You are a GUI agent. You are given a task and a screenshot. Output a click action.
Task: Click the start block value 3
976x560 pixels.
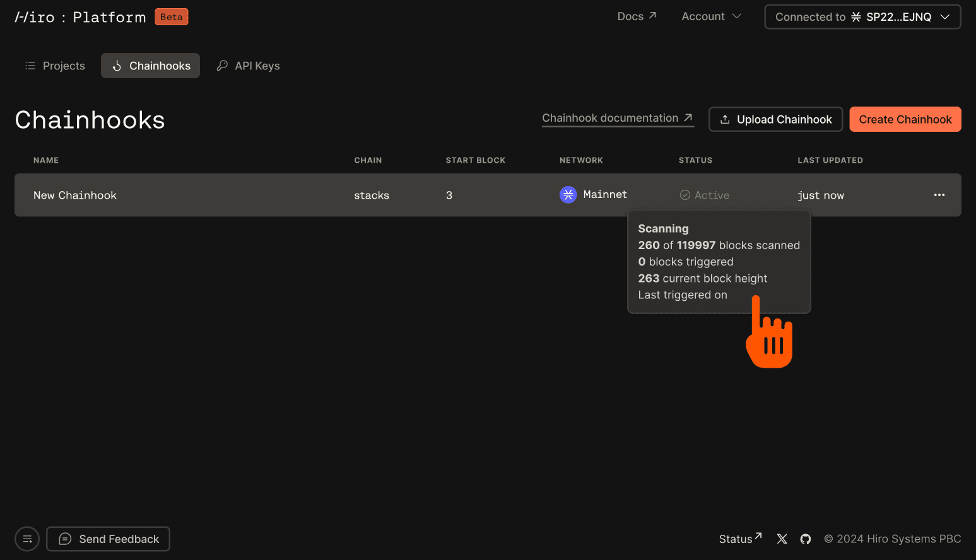pos(449,195)
